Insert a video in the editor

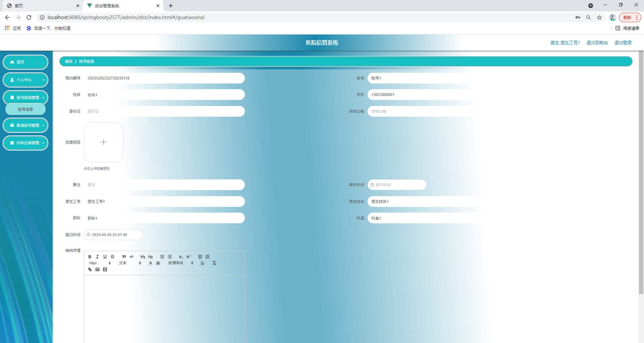(x=105, y=270)
